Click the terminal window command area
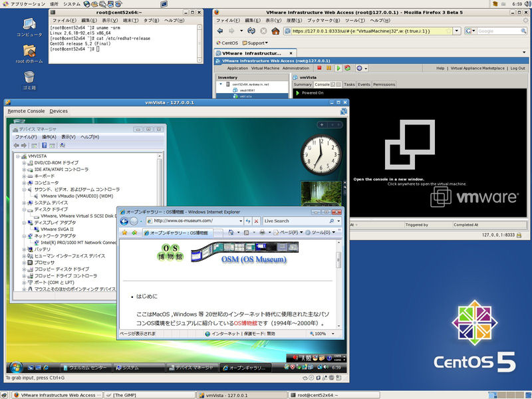The height and width of the screenshot is (399, 532). 123,43
